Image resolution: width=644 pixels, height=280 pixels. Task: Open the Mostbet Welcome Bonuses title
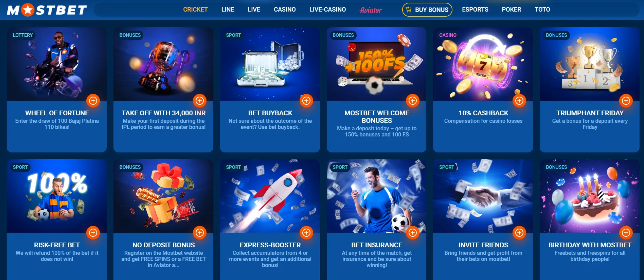[x=377, y=117]
